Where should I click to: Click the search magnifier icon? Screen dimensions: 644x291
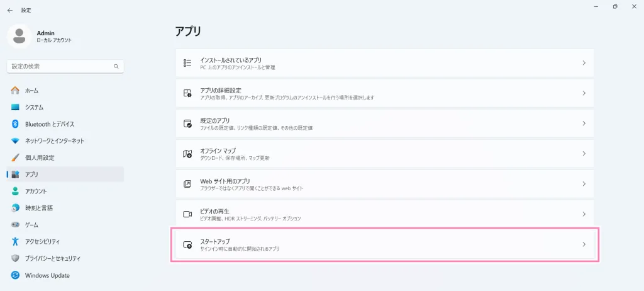pyautogui.click(x=116, y=66)
